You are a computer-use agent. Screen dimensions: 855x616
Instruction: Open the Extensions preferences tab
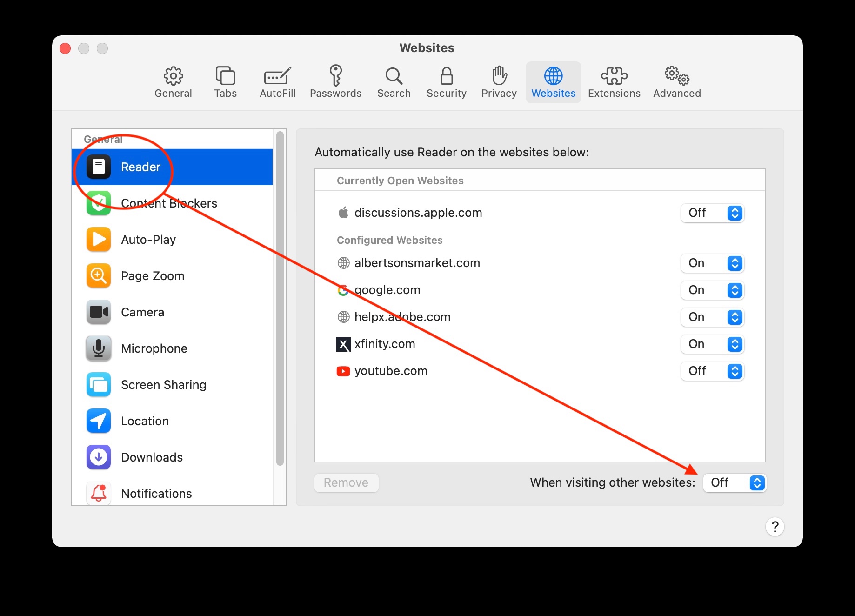click(614, 82)
